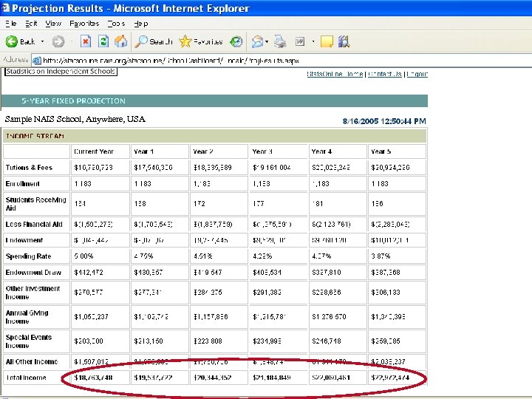Open the File menu
This screenshot has width=532, height=399.
[x=10, y=24]
